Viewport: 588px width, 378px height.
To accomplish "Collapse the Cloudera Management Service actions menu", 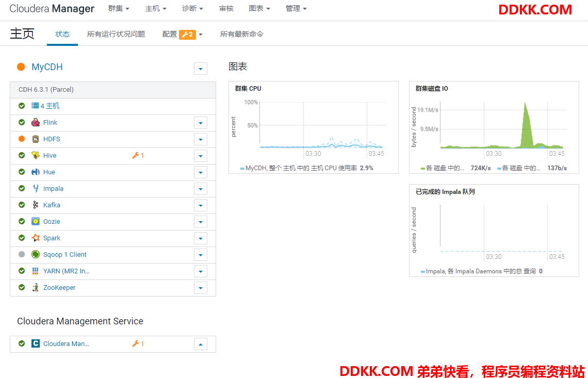I will point(201,344).
